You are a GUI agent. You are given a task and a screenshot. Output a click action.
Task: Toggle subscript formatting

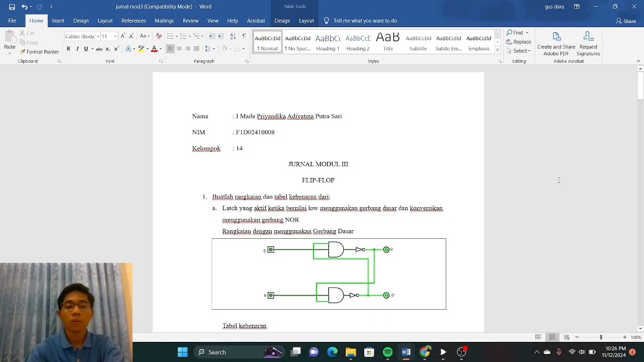tap(108, 49)
